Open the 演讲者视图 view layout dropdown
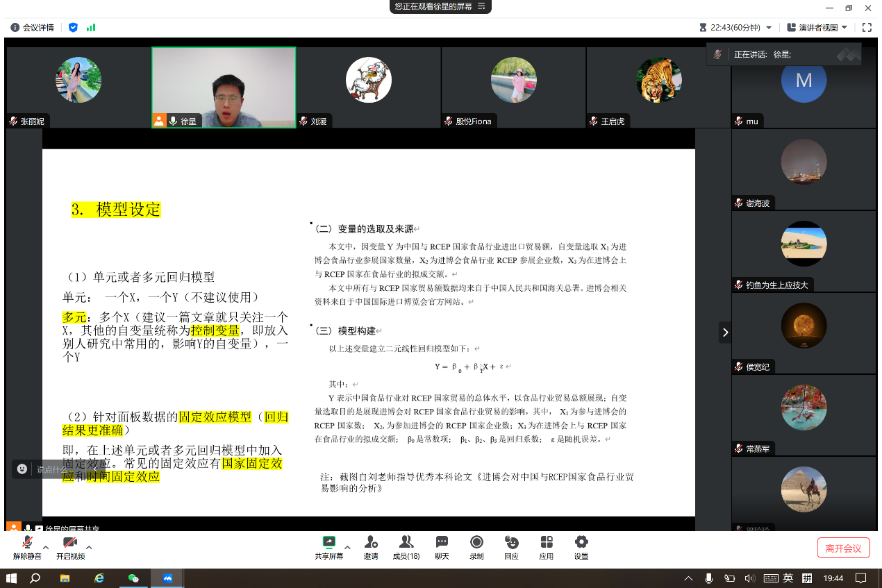 click(x=817, y=28)
